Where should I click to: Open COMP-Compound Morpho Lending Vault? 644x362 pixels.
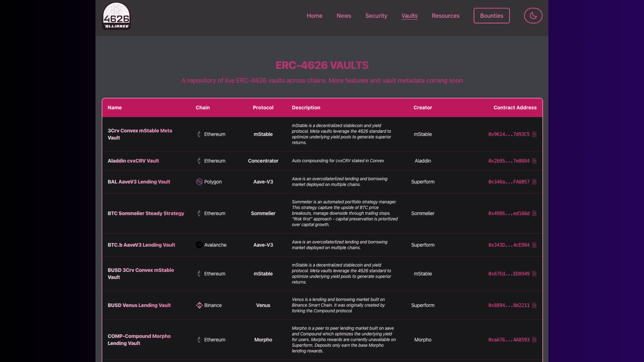tap(139, 340)
